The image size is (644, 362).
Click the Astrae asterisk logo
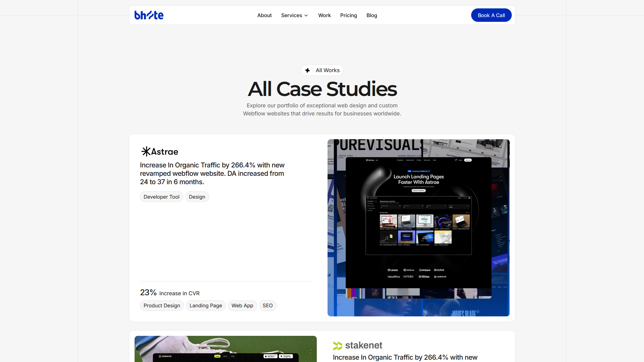pos(146,151)
